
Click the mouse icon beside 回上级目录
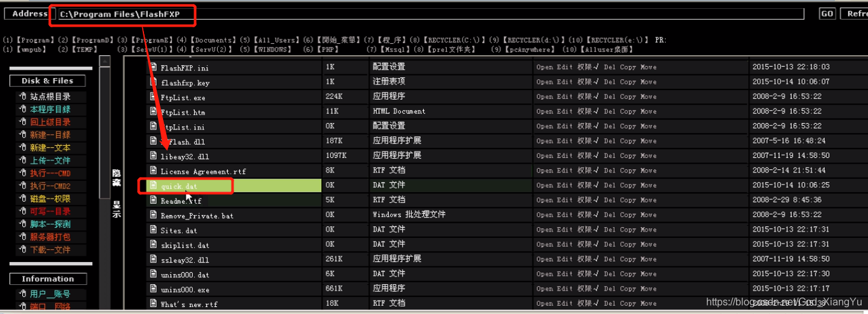click(22, 122)
